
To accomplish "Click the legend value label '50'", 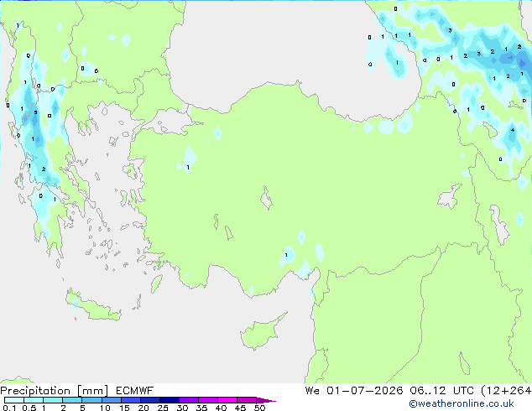I will tap(259, 408).
